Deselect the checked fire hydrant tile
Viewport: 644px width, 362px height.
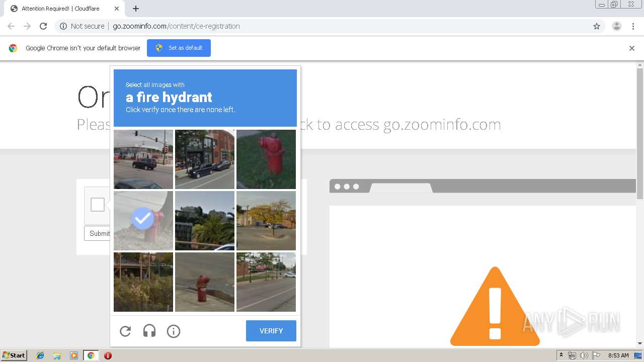point(143,221)
